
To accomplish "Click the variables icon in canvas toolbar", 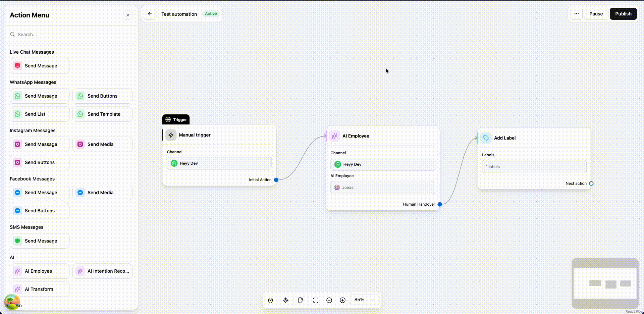I will (270, 300).
